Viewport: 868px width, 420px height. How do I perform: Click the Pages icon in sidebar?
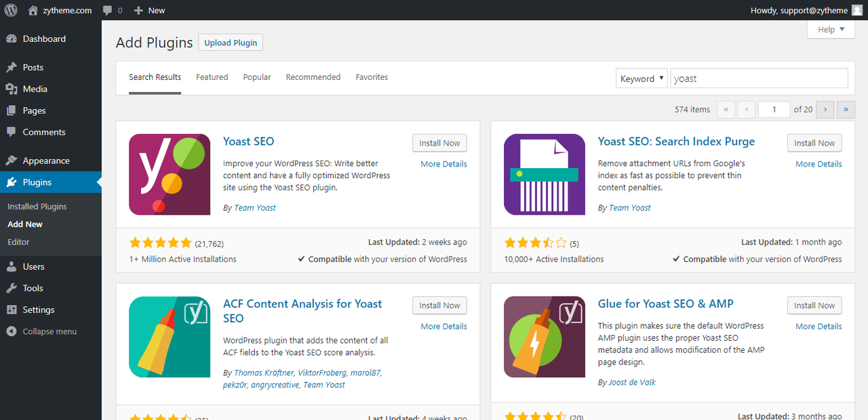click(x=11, y=110)
